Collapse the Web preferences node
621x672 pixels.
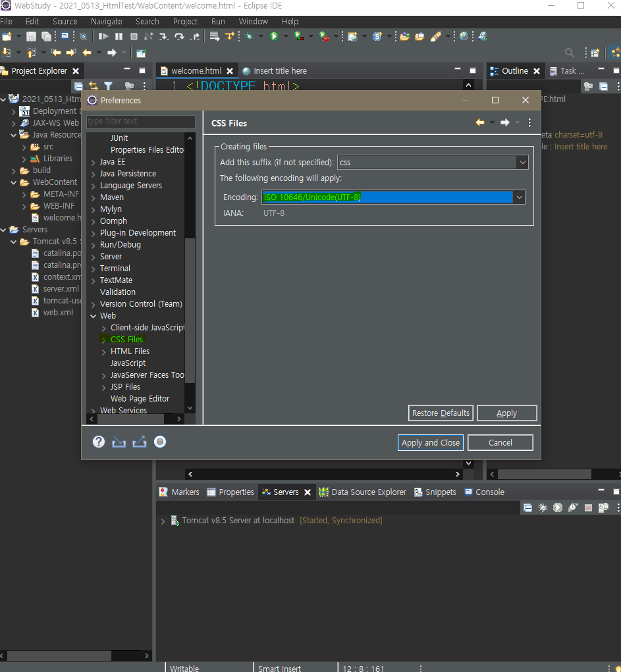pyautogui.click(x=94, y=316)
